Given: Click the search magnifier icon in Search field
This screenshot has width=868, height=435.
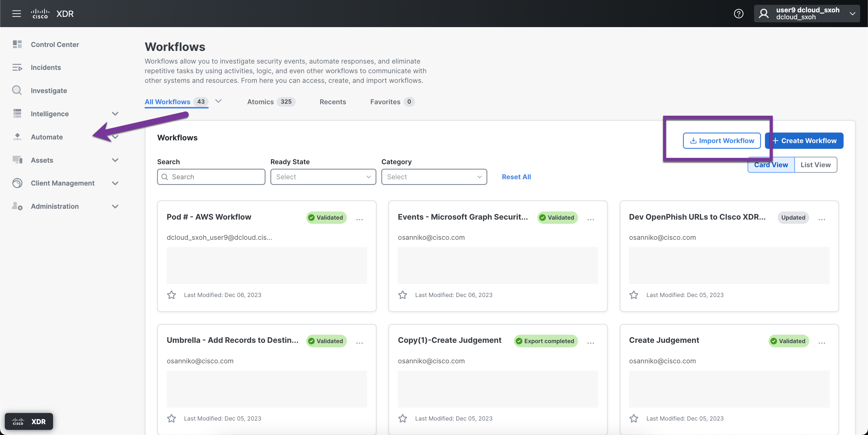Looking at the screenshot, I should (165, 177).
